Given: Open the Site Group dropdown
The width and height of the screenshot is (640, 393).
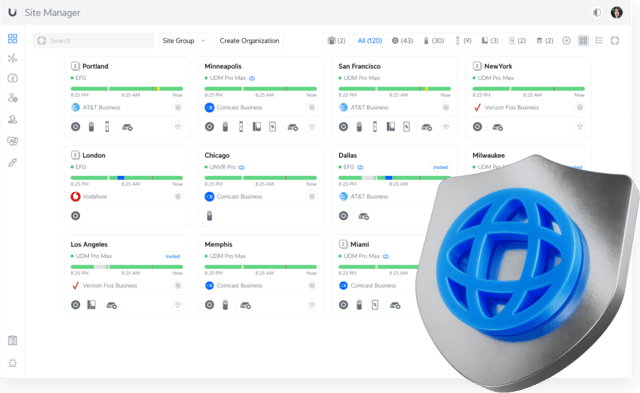Looking at the screenshot, I should pyautogui.click(x=184, y=40).
